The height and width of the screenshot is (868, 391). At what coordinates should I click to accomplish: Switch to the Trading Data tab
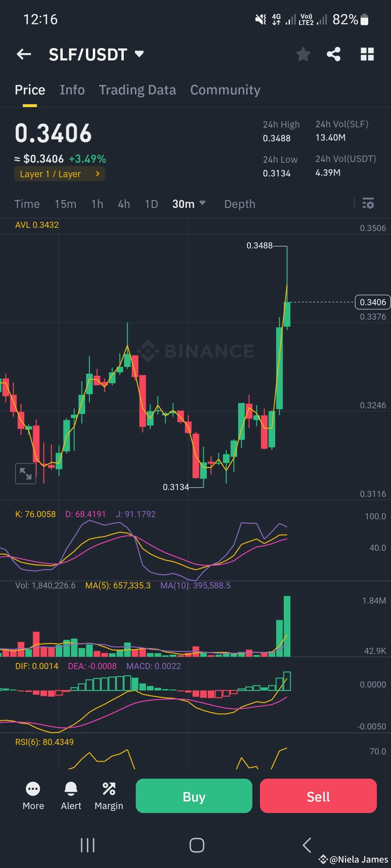[x=138, y=90]
